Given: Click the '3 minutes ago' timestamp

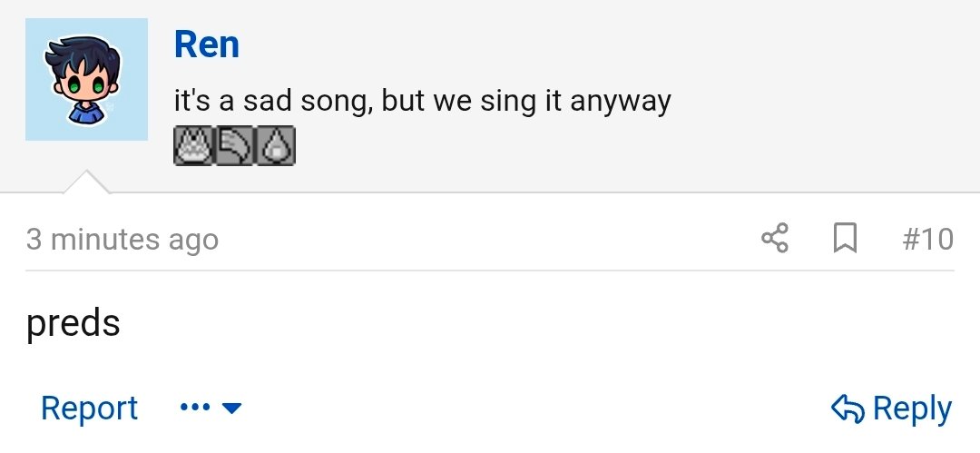Looking at the screenshot, I should (x=122, y=240).
